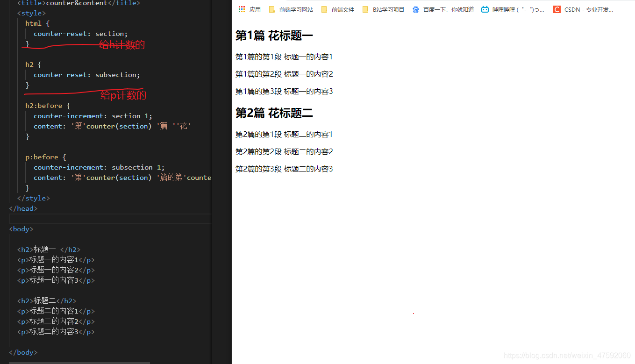
Task: Click paragraph 第2篇的第3段 标题二的内容3
Action: tap(284, 169)
